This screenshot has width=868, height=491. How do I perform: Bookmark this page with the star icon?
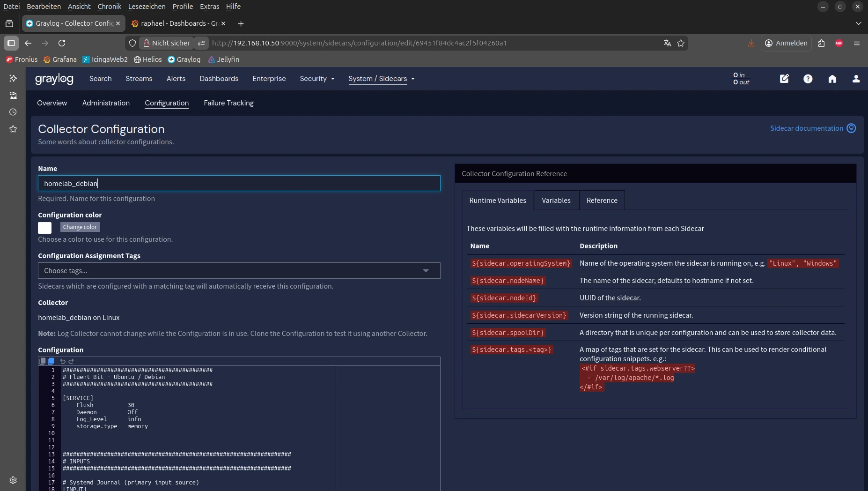pyautogui.click(x=681, y=43)
